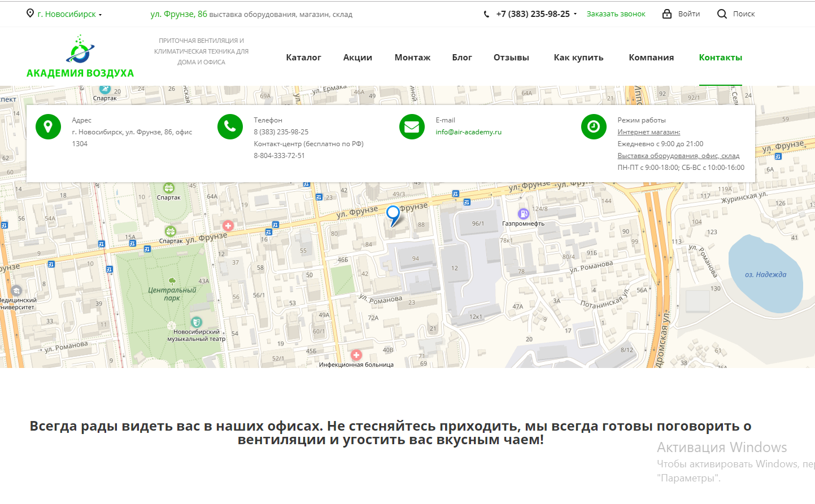Image resolution: width=815 pixels, height=504 pixels.
Task: Click the phone handset icon in header
Action: pos(486,14)
